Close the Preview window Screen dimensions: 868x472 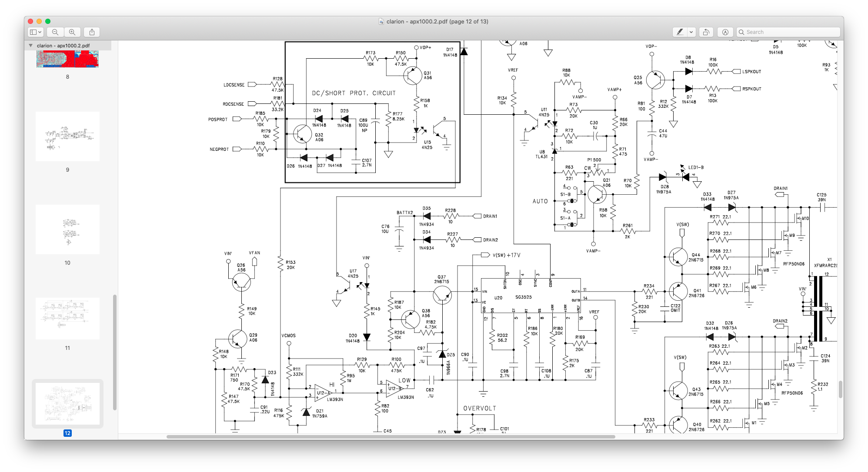pyautogui.click(x=30, y=21)
